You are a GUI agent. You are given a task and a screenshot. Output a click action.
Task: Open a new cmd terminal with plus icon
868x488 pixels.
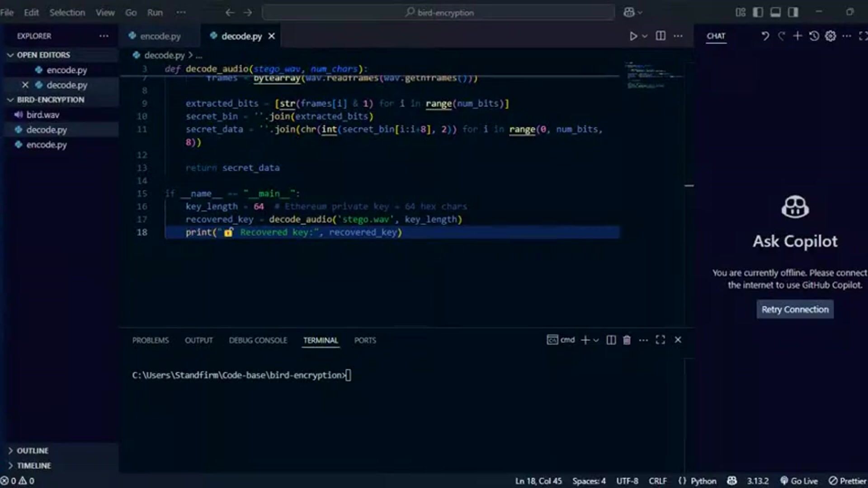(585, 340)
